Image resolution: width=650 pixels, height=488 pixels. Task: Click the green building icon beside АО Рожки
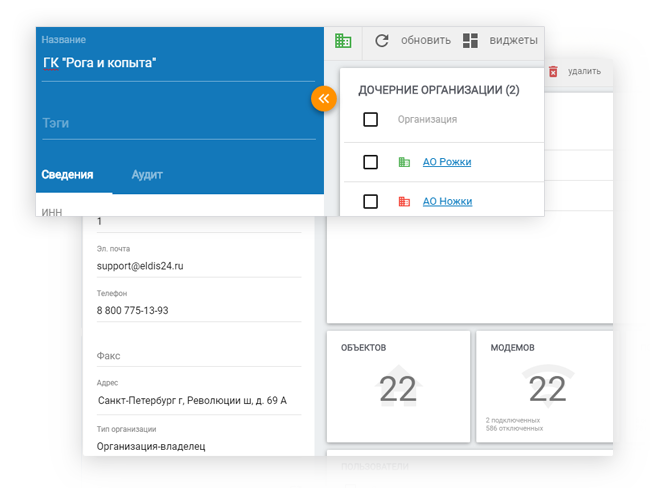pos(404,162)
